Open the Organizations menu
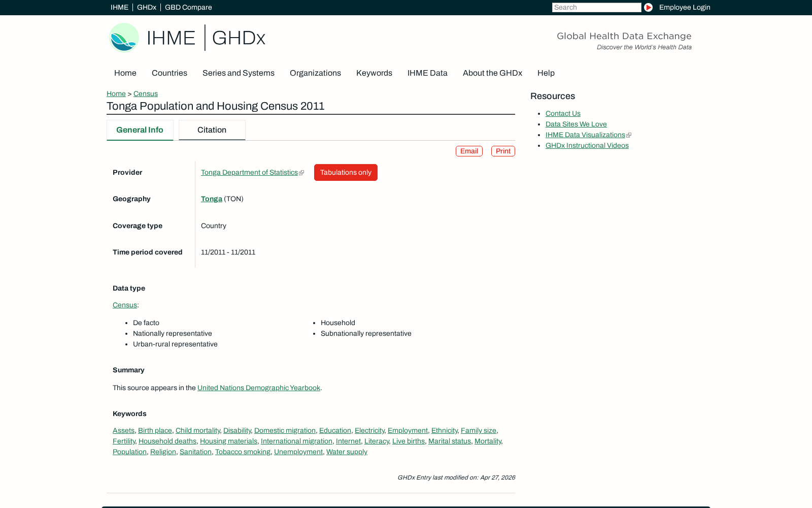812x508 pixels. coord(315,73)
